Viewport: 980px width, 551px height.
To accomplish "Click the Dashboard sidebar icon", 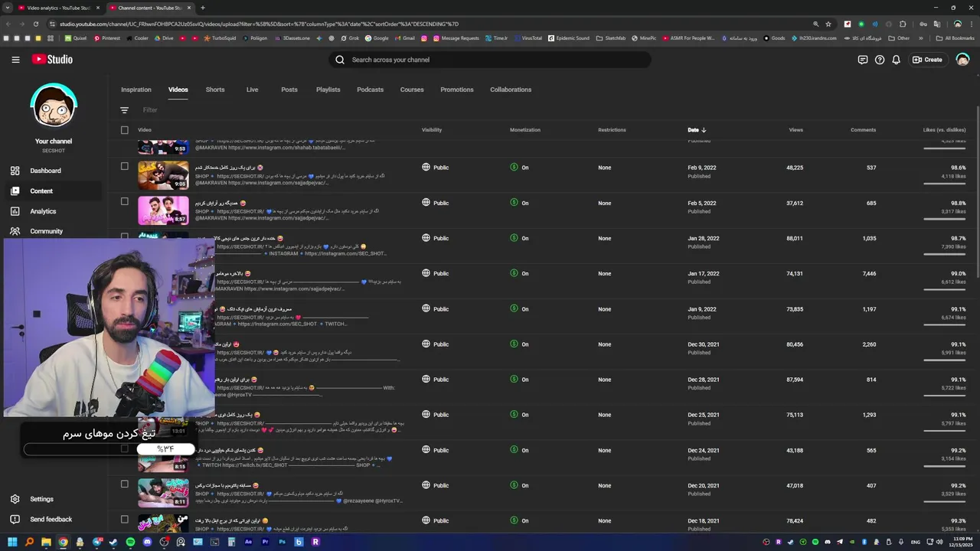I will pyautogui.click(x=15, y=171).
